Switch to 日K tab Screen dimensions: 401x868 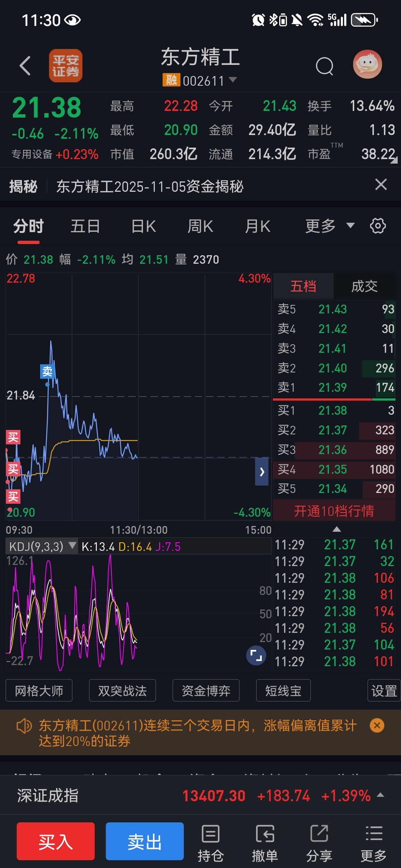pyautogui.click(x=143, y=226)
